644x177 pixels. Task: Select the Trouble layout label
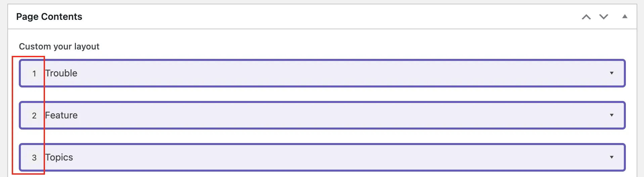point(61,73)
